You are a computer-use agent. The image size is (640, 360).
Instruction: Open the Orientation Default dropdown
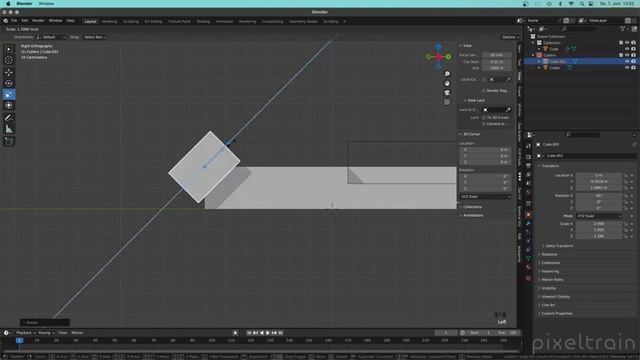tap(51, 37)
